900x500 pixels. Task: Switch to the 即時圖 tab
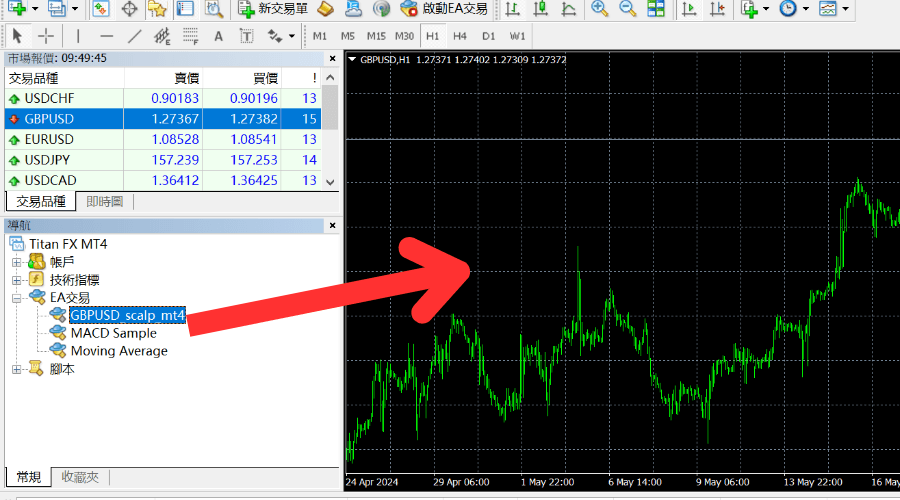point(104,201)
